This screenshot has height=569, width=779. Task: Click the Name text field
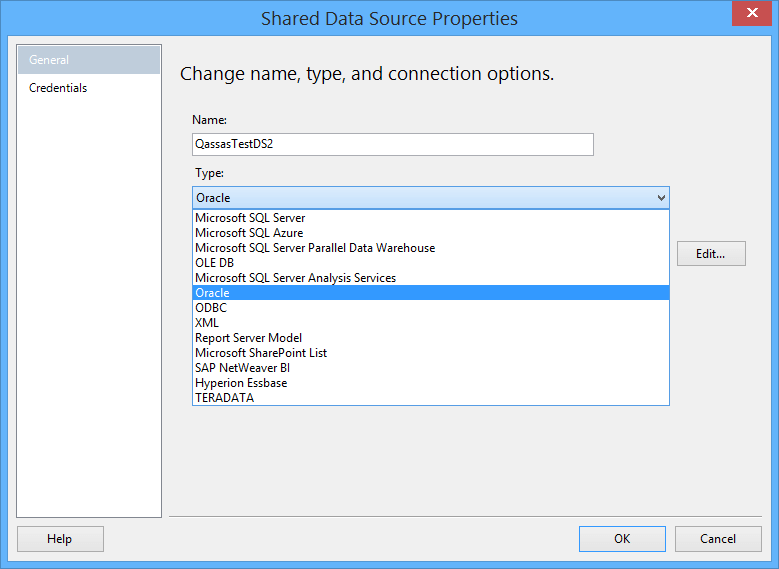coord(392,144)
